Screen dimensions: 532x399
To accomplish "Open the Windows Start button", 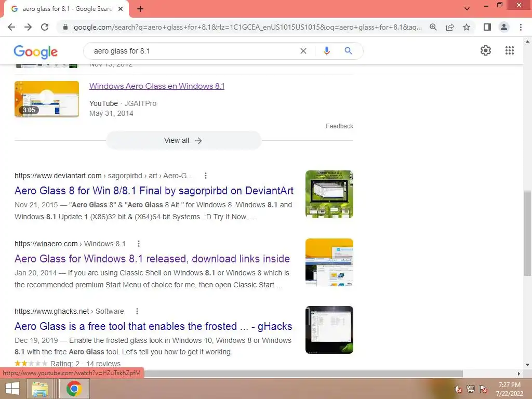I will click(x=12, y=389).
